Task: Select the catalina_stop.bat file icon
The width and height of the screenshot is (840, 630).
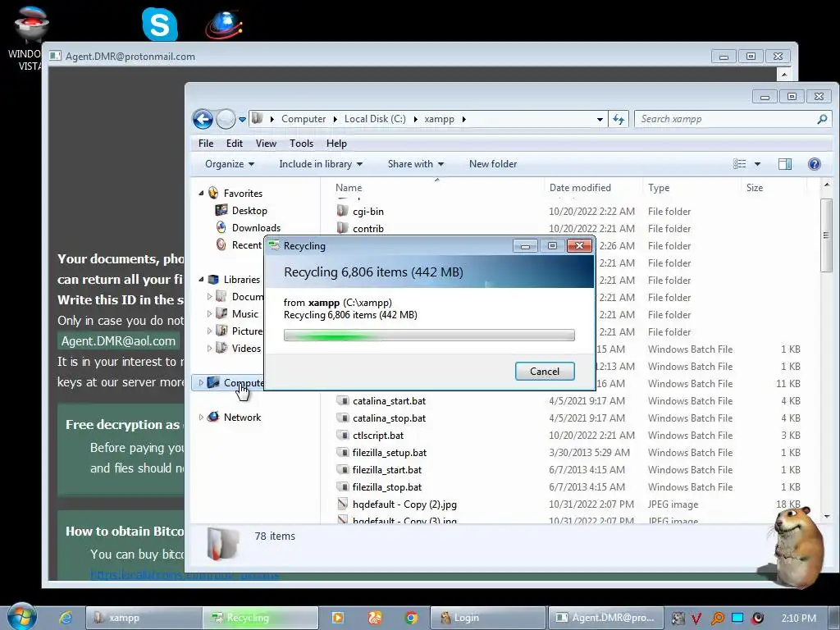Action: coord(343,418)
